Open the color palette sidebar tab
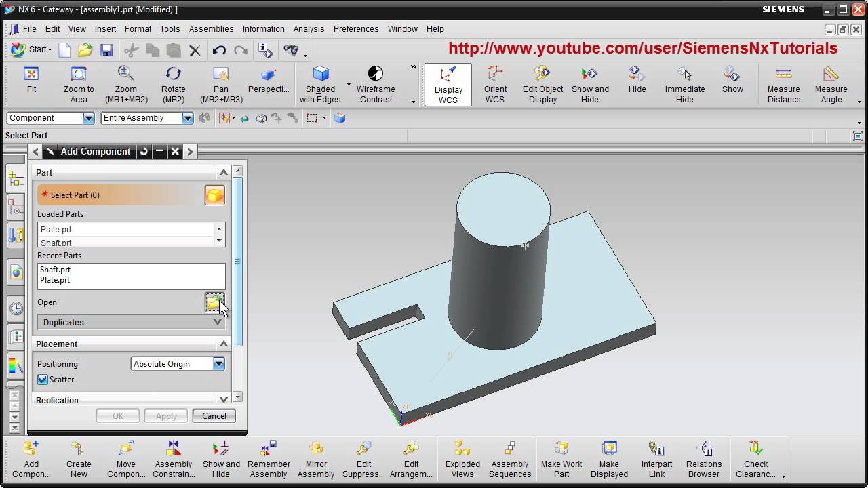 point(16,367)
